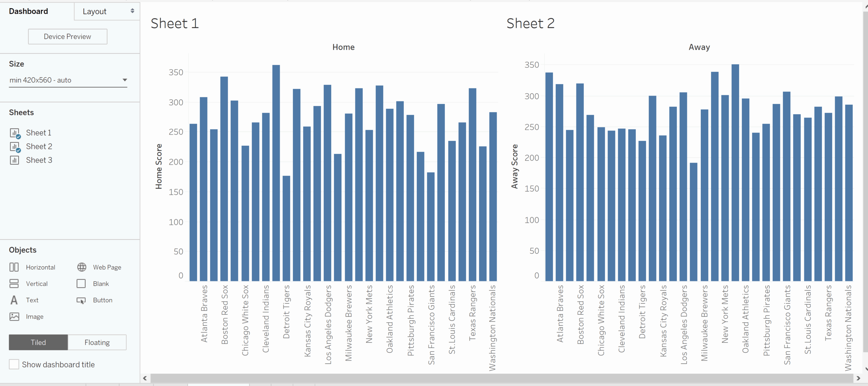The width and height of the screenshot is (868, 386).
Task: Select the Blank object icon
Action: pos(81,283)
